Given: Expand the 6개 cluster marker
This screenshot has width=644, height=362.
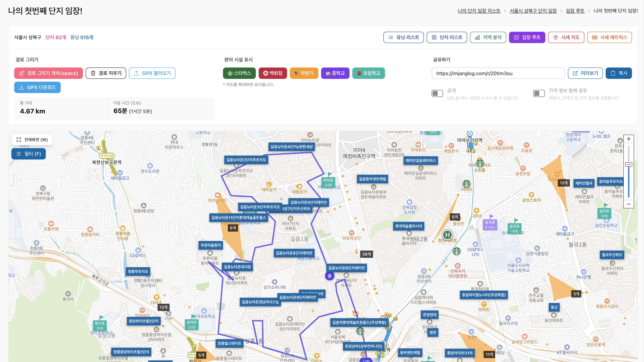Looking at the screenshot, I should [x=233, y=228].
